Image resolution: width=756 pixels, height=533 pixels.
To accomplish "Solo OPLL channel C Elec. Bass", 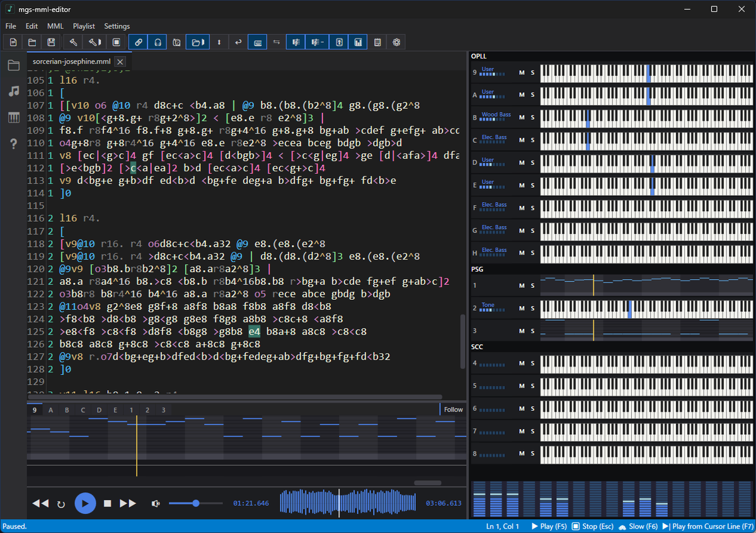I will [532, 140].
